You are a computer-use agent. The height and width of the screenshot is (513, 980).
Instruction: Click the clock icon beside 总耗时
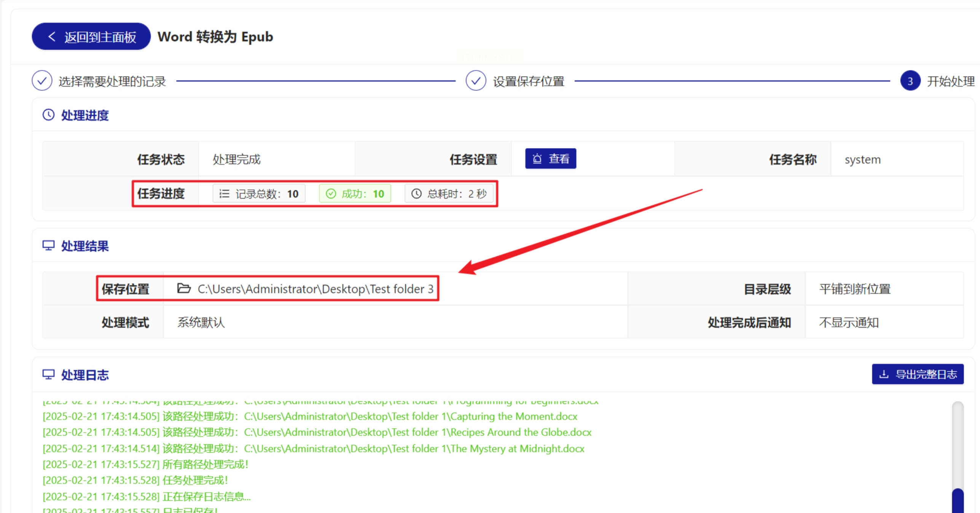416,194
